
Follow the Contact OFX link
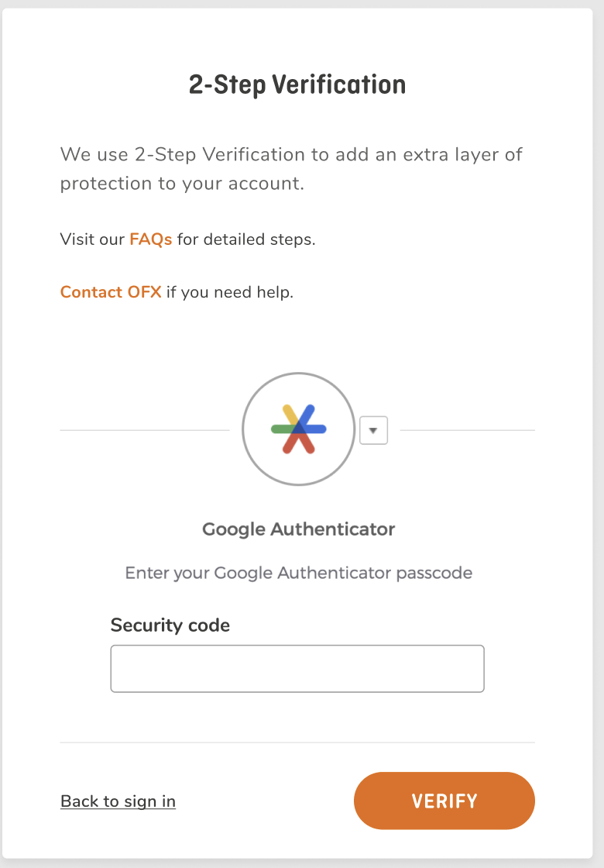111,292
